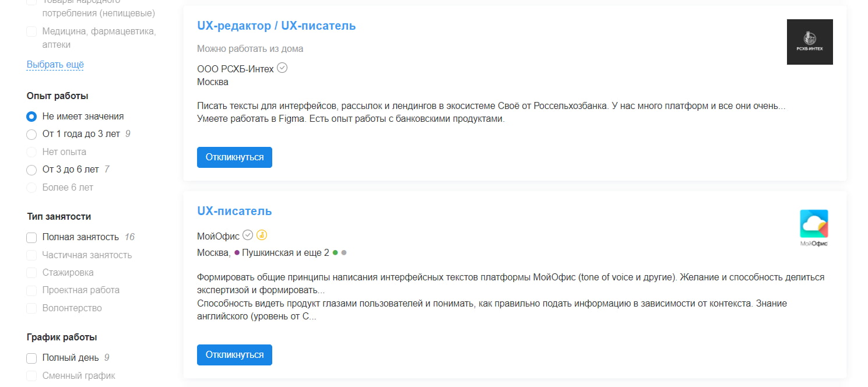Screen dimensions: 868x387
Task: Click Откликнуться on the МойОфис vacancy
Action: pos(234,354)
